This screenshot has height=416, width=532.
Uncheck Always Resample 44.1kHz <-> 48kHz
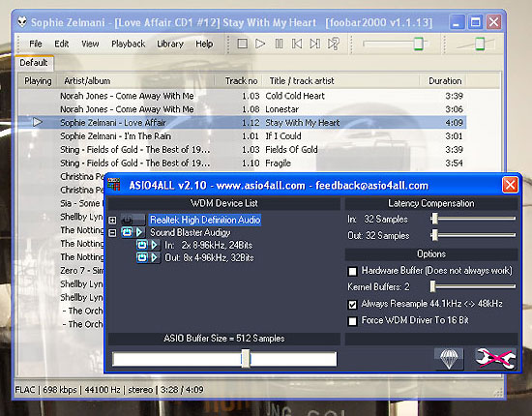tap(352, 305)
